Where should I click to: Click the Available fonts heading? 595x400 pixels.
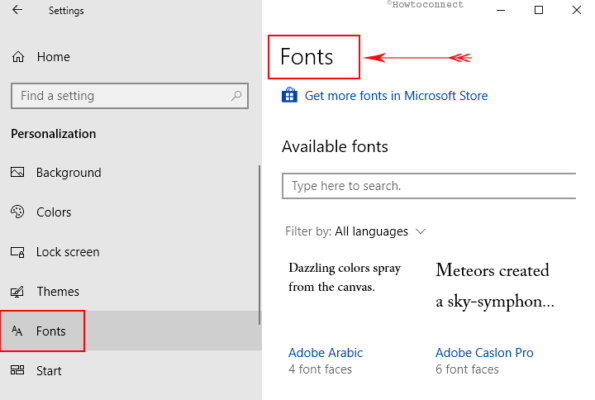click(x=335, y=146)
